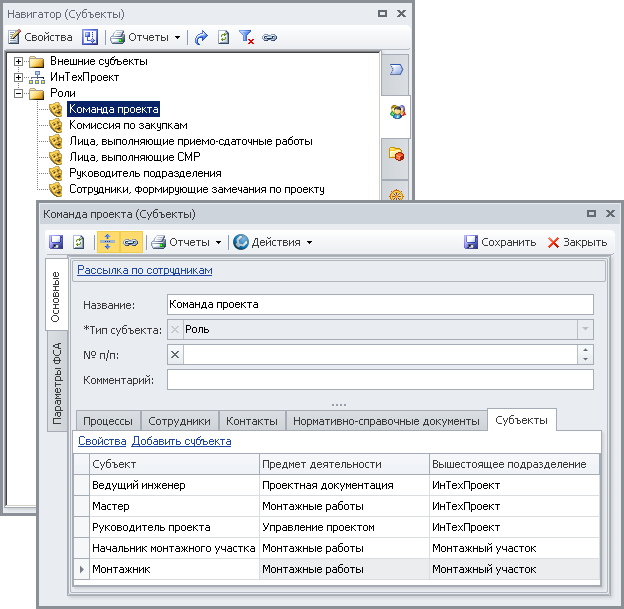Clear the Тип субъекта value with X
Screen dimensions: 624x609
pos(175,330)
